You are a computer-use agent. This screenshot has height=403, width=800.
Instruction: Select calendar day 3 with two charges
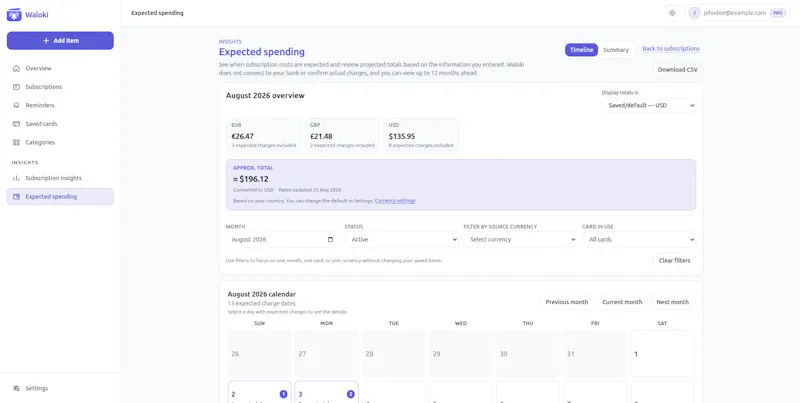(x=327, y=392)
